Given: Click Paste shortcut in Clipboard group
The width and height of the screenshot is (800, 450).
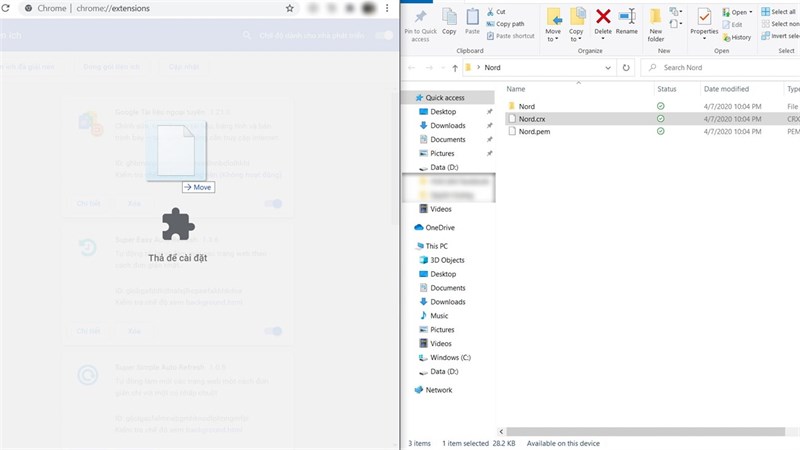Looking at the screenshot, I should (x=511, y=36).
